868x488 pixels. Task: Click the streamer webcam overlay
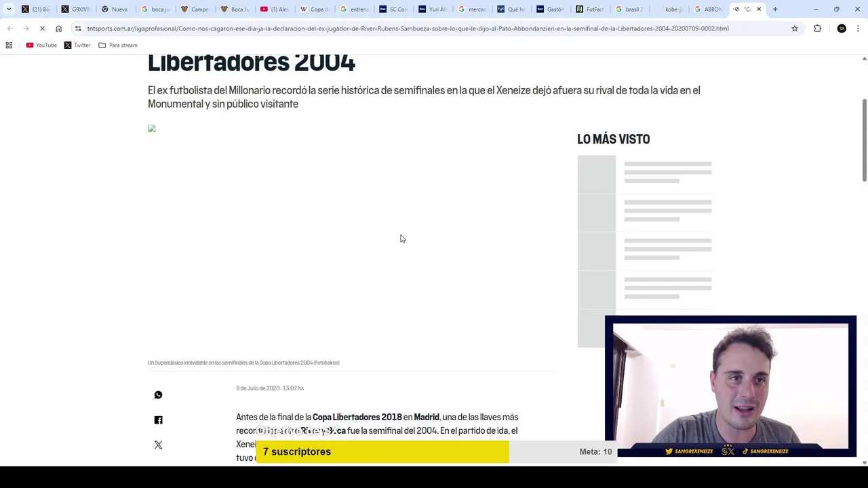pos(730,386)
